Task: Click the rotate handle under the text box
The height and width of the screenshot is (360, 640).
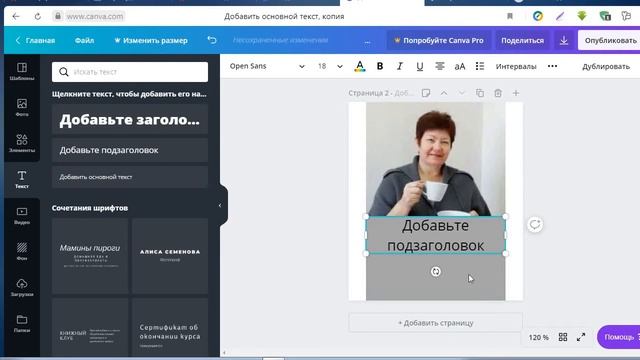Action: (x=436, y=271)
